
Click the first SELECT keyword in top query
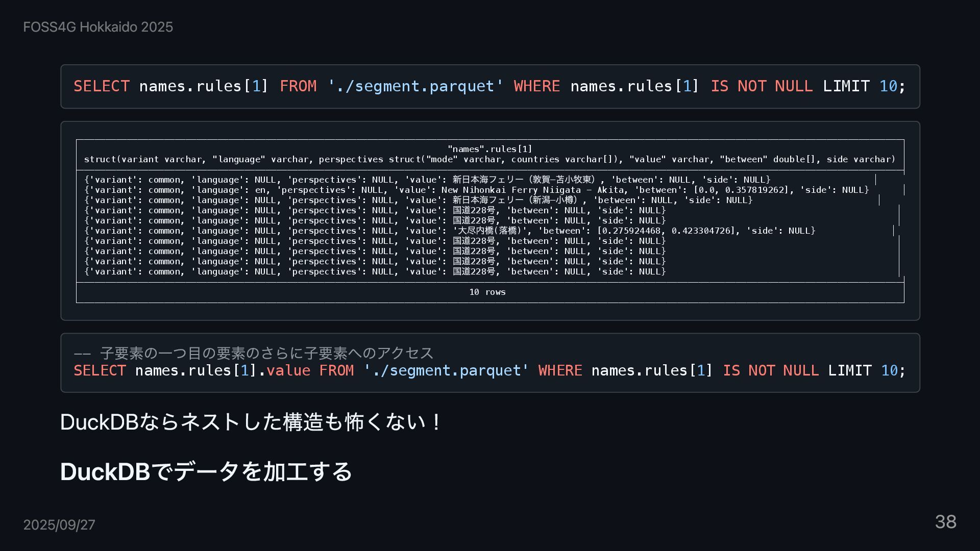pos(102,86)
